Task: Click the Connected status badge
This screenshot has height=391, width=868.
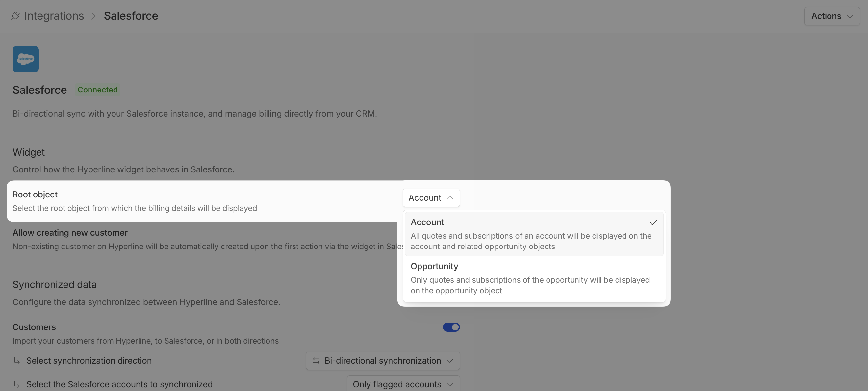Action: (97, 90)
